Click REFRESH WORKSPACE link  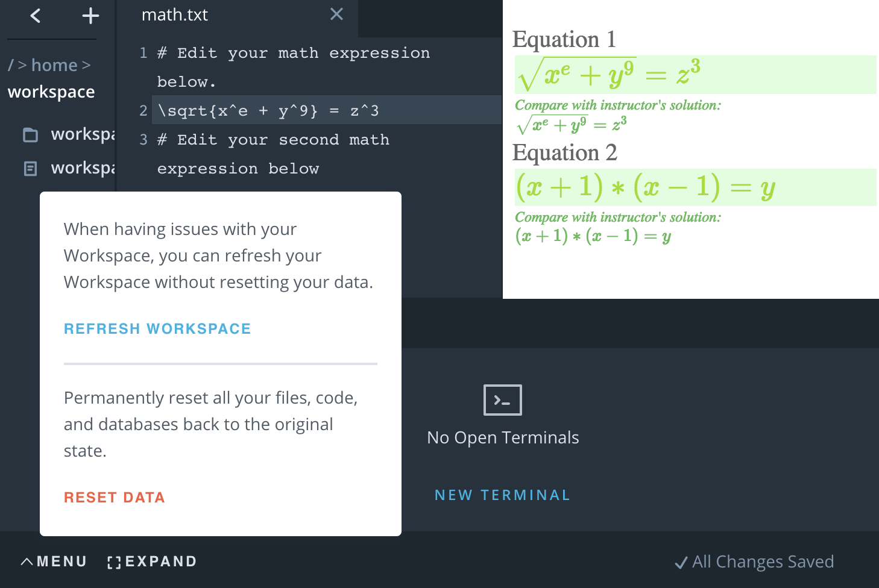coord(157,329)
